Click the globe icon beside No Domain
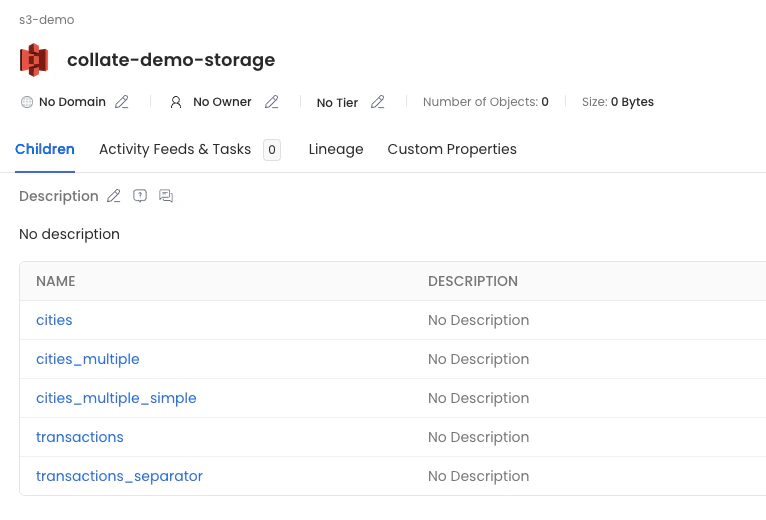The height and width of the screenshot is (520, 766). pos(27,102)
